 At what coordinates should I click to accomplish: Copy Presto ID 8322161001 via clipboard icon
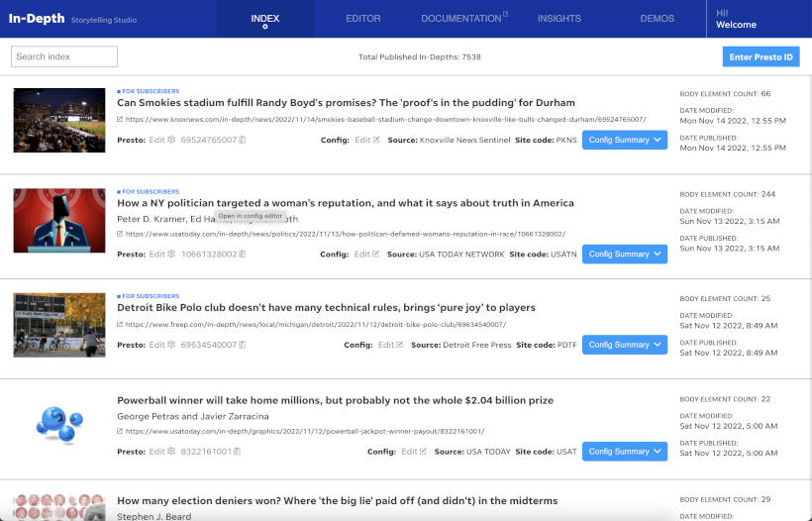(x=238, y=452)
